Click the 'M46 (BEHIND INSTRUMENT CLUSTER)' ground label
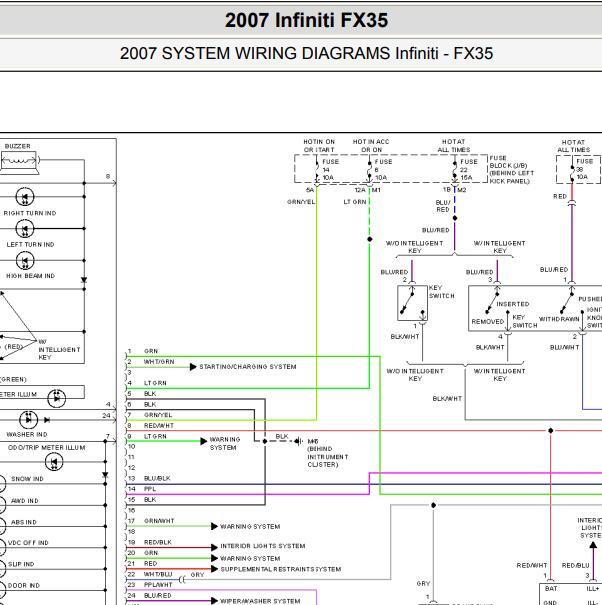The width and height of the screenshot is (602, 605). point(328,453)
